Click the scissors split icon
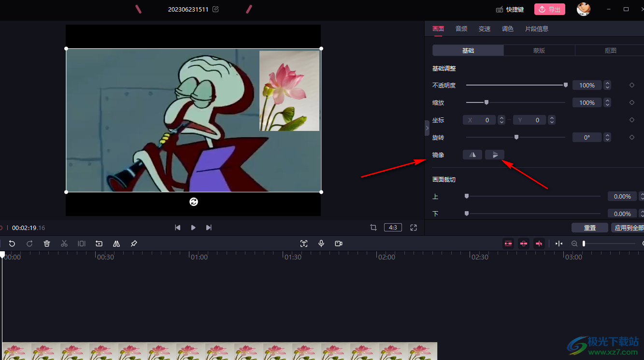The width and height of the screenshot is (644, 360). click(64, 244)
